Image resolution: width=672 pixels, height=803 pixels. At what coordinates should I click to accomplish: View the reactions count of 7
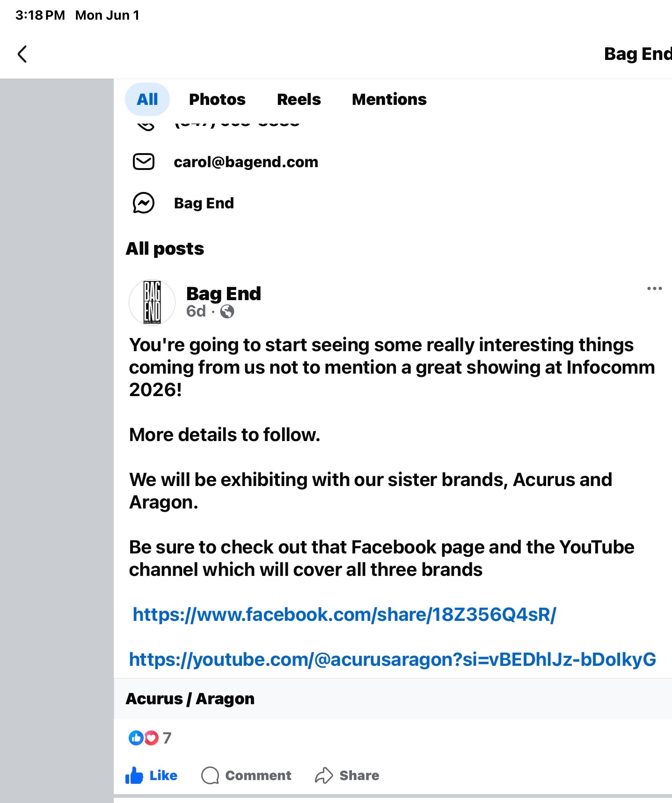tap(167, 738)
